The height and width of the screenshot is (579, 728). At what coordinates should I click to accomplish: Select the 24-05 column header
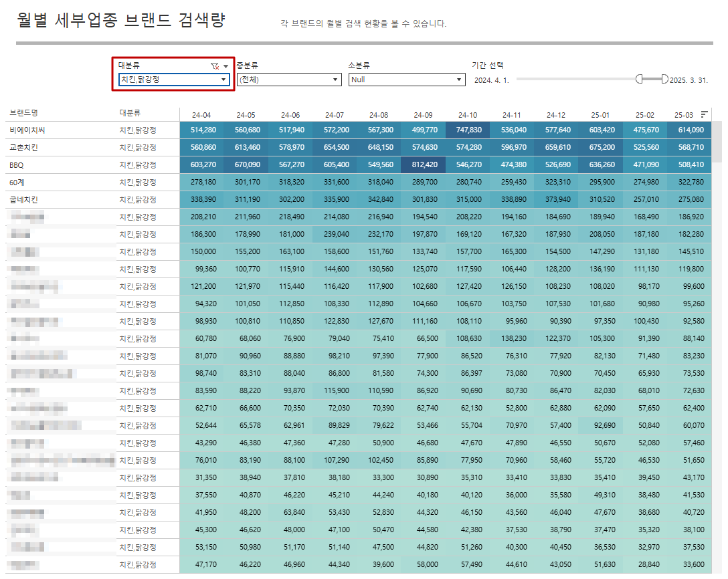click(246, 115)
